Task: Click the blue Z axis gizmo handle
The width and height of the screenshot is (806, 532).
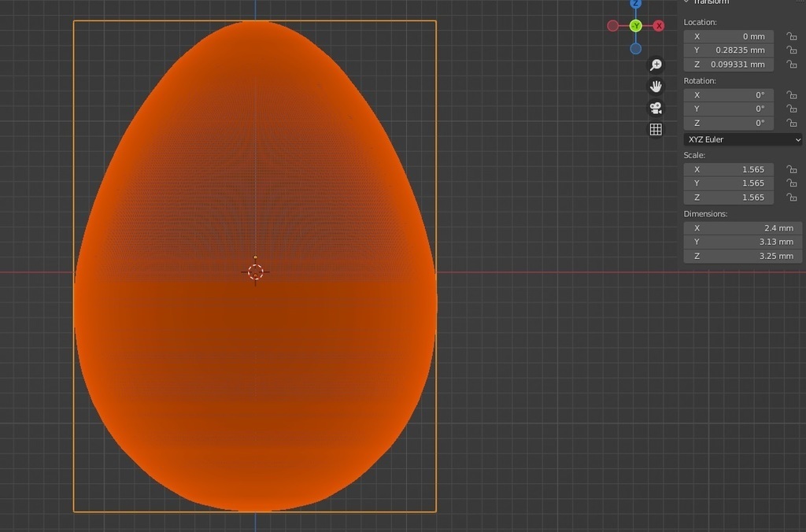Action: click(636, 3)
